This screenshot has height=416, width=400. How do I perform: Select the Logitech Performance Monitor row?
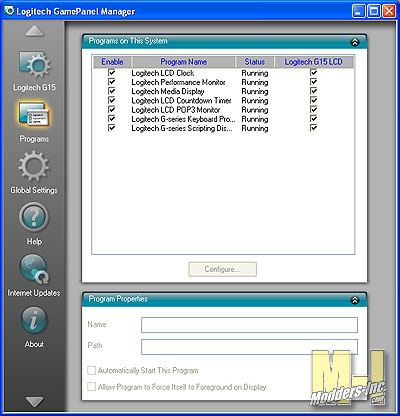coord(223,82)
